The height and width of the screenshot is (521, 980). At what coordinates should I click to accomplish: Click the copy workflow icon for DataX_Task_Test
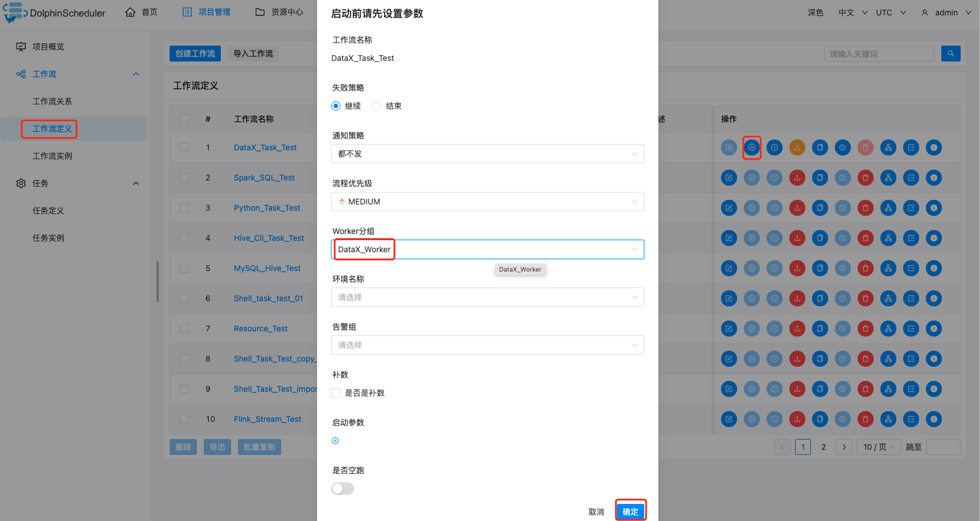tap(820, 147)
